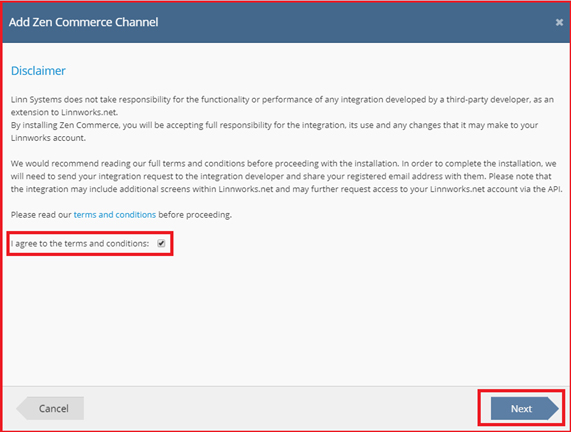571x432 pixels.
Task: Close the Add Zen Commerce Channel dialog
Action: 559,23
